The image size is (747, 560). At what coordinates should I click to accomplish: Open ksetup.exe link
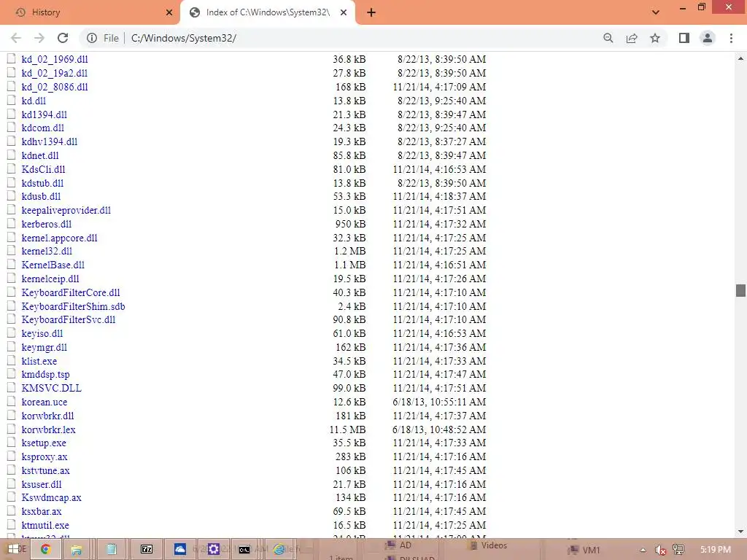tap(44, 443)
